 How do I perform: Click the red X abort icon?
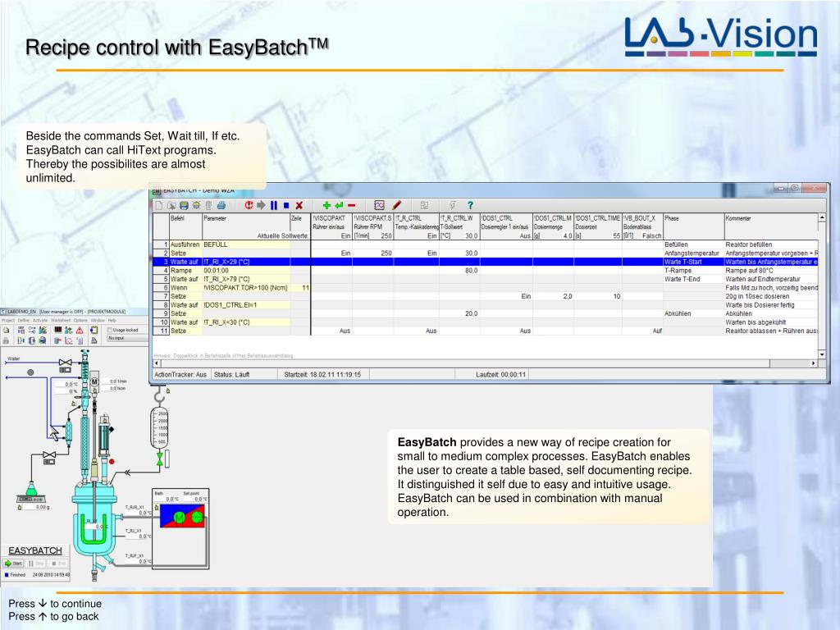(299, 205)
